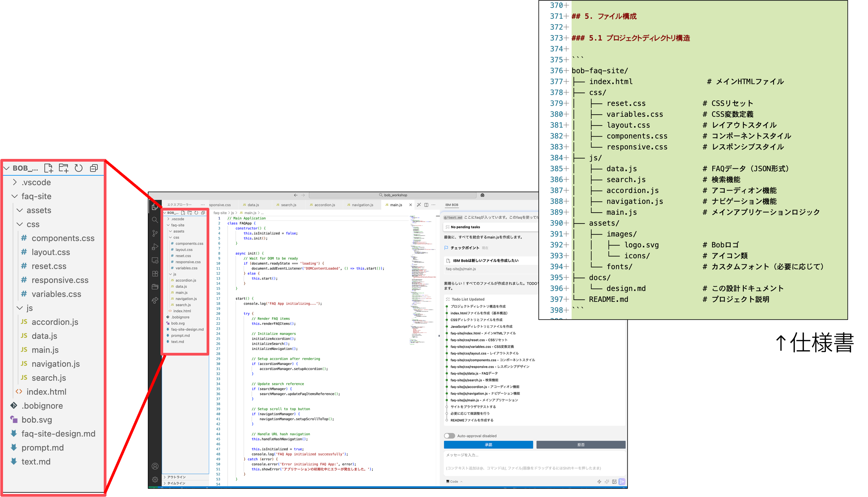
Task: Open Extensions view in the activity bar
Action: [x=155, y=274]
